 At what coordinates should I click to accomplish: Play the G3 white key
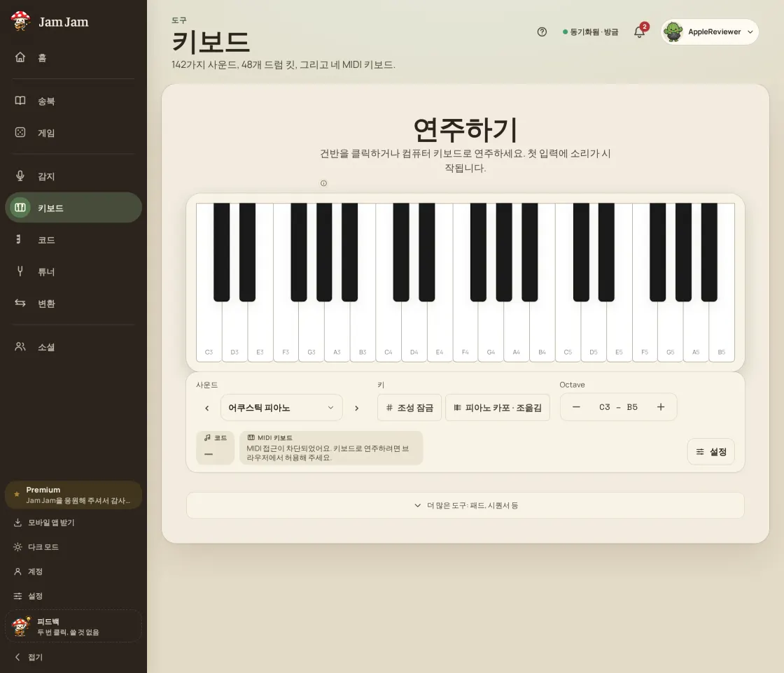(311, 332)
